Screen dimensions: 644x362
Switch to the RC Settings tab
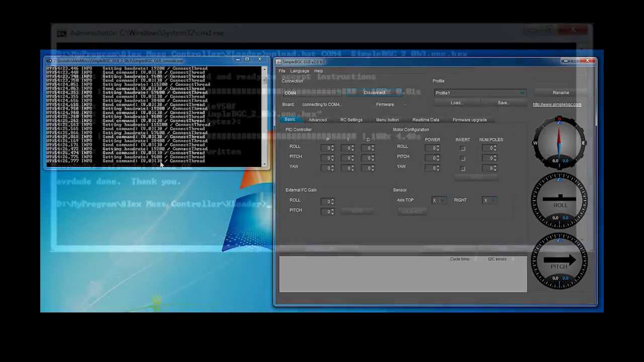coord(351,120)
